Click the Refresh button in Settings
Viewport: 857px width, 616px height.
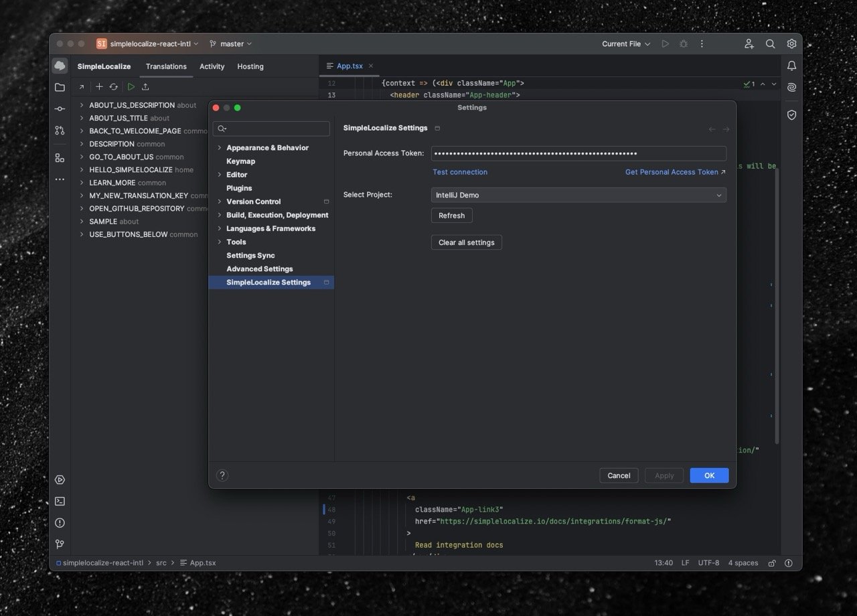click(x=452, y=216)
